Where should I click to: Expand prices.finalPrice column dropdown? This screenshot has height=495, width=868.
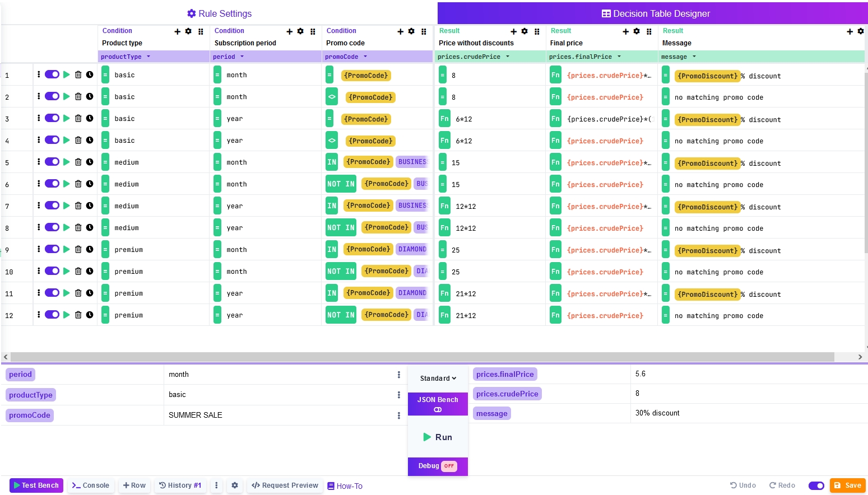pyautogui.click(x=619, y=57)
